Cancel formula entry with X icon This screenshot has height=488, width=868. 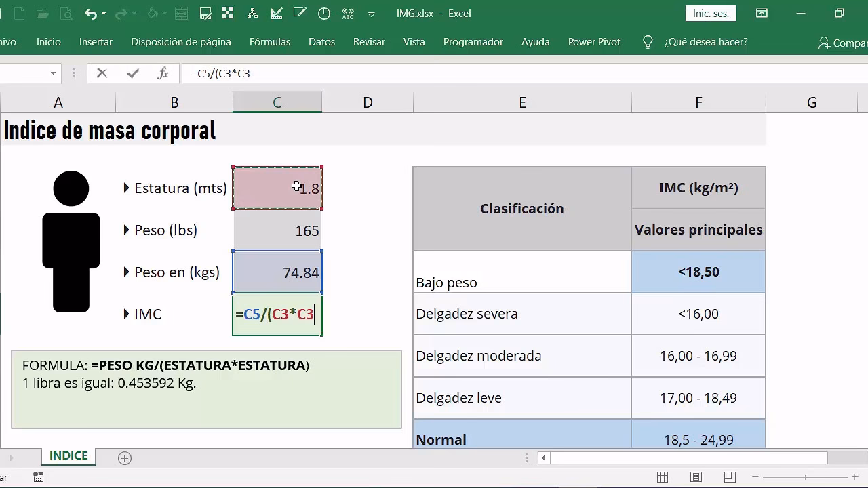(103, 73)
